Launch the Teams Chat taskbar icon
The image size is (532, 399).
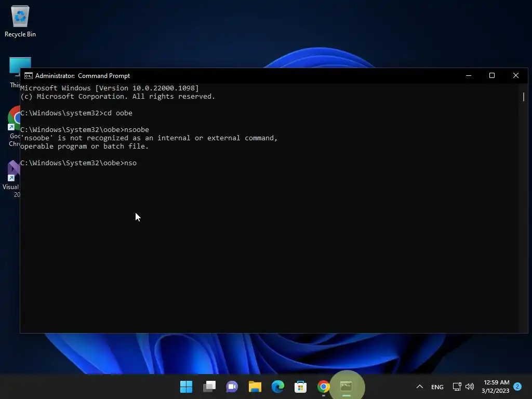coord(232,387)
